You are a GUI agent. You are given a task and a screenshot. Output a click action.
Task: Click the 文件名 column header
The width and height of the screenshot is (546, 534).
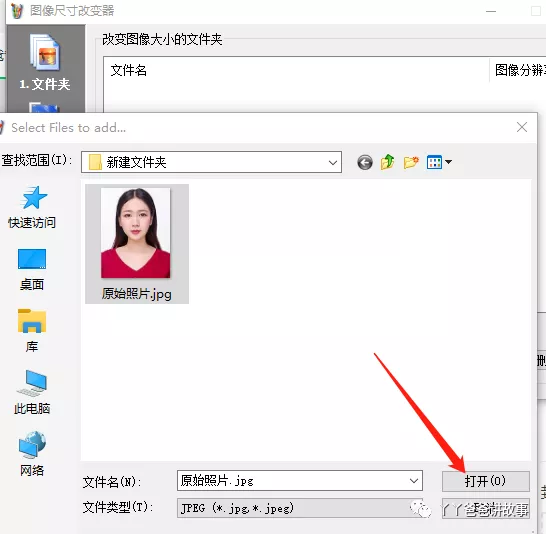128,70
